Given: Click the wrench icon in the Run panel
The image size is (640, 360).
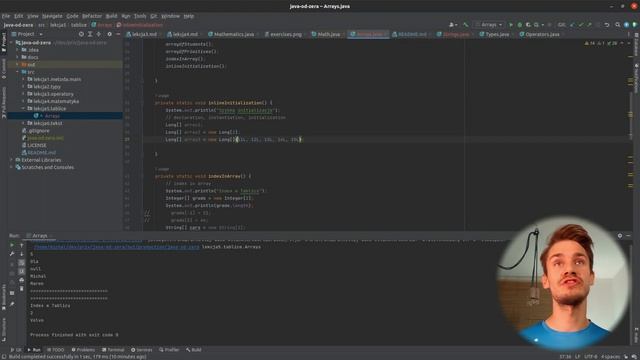Looking at the screenshot, I should pos(12,254).
